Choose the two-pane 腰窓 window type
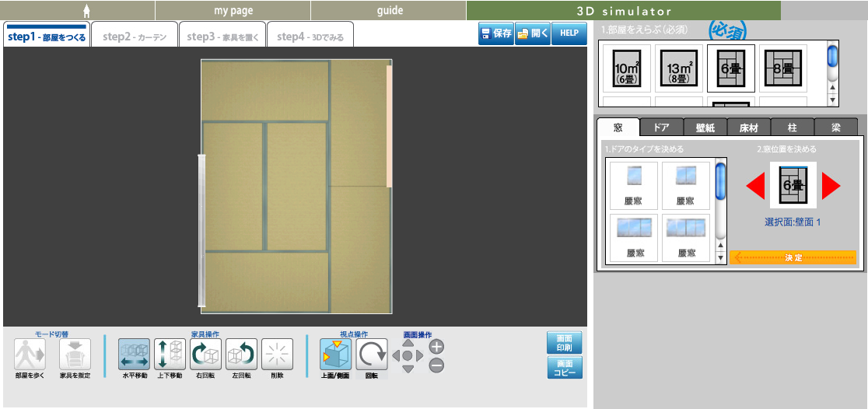 point(686,185)
